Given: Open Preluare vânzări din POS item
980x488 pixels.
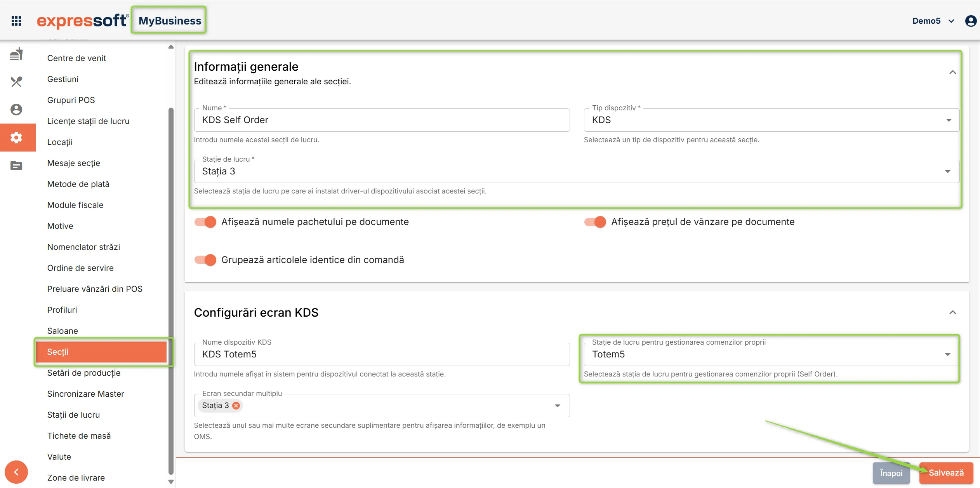Looking at the screenshot, I should point(95,289).
